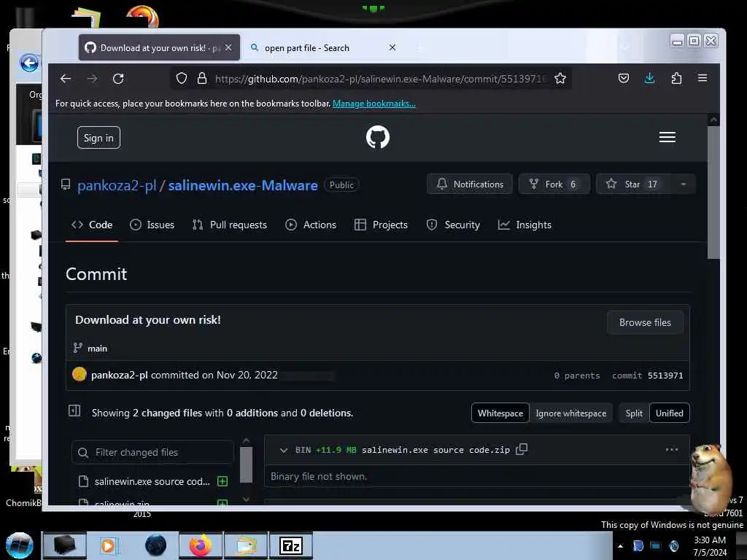Open new tab with plus button

click(x=419, y=49)
